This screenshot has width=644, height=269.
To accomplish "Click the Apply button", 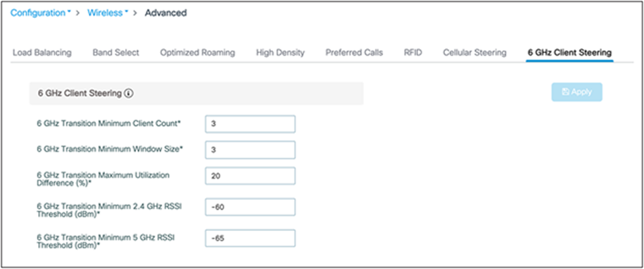I will point(577,92).
